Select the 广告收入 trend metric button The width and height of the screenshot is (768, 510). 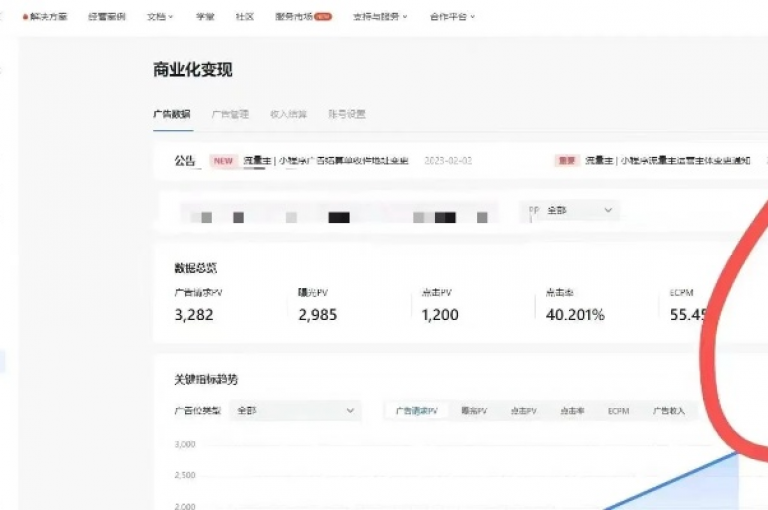[669, 411]
